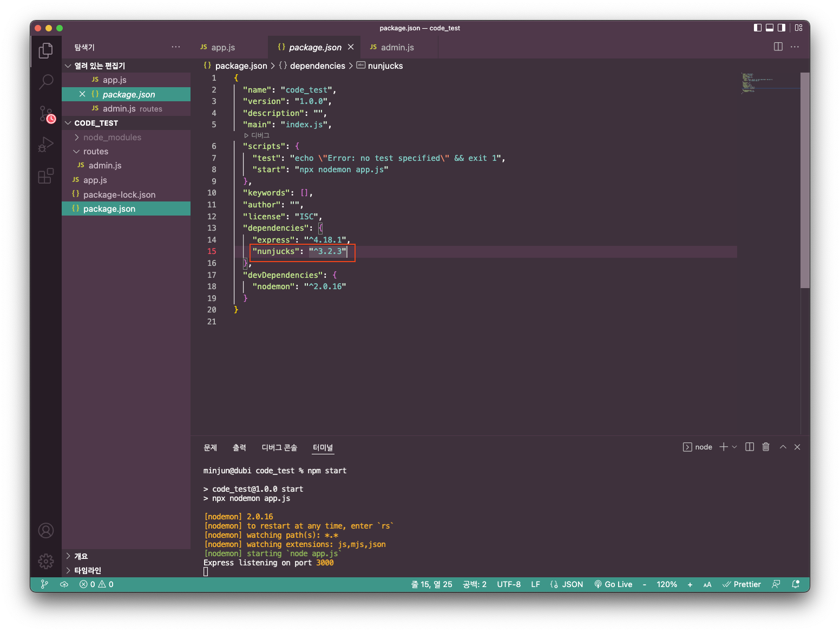Split the terminal pane
840x632 pixels.
(750, 447)
